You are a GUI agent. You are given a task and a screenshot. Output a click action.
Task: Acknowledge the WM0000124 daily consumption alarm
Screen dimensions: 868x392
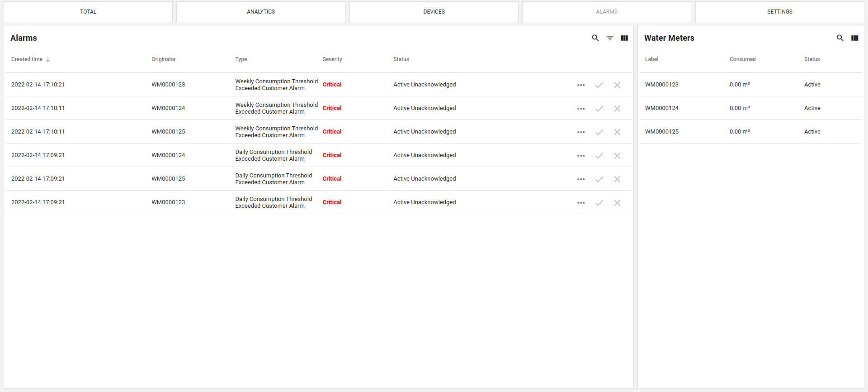(x=599, y=156)
